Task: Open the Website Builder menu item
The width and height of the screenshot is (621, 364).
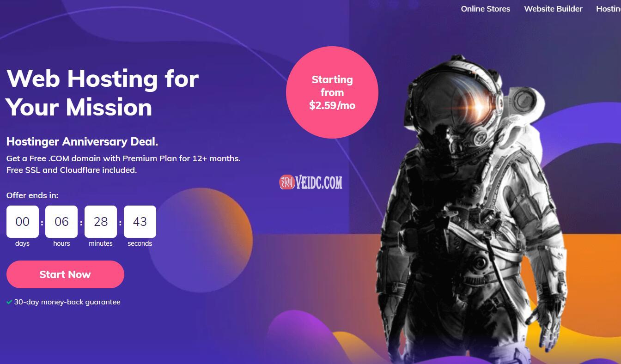Action: pyautogui.click(x=553, y=9)
